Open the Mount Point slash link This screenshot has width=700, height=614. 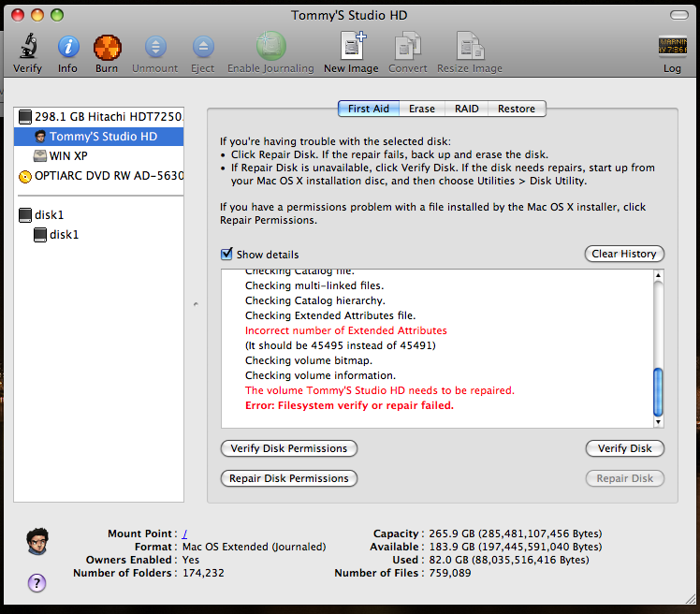(x=184, y=534)
